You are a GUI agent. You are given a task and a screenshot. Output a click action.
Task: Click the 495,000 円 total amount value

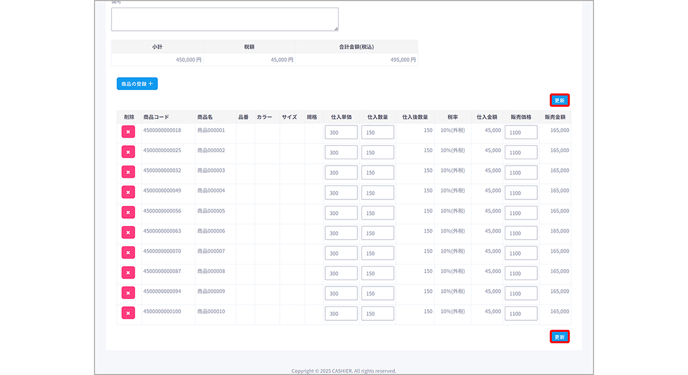coord(403,60)
